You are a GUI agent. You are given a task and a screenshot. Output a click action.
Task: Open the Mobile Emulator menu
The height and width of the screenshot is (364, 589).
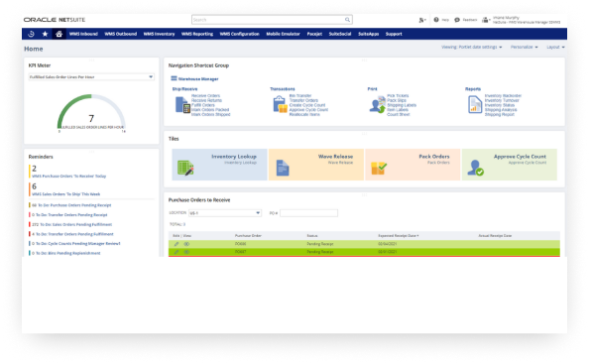pyautogui.click(x=283, y=34)
